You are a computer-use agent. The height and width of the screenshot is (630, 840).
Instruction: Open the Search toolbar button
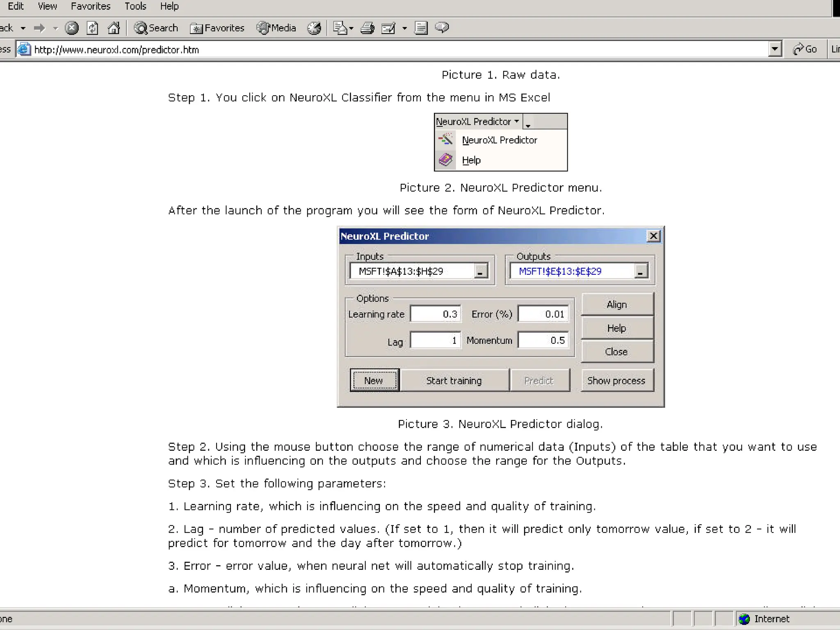pyautogui.click(x=156, y=28)
